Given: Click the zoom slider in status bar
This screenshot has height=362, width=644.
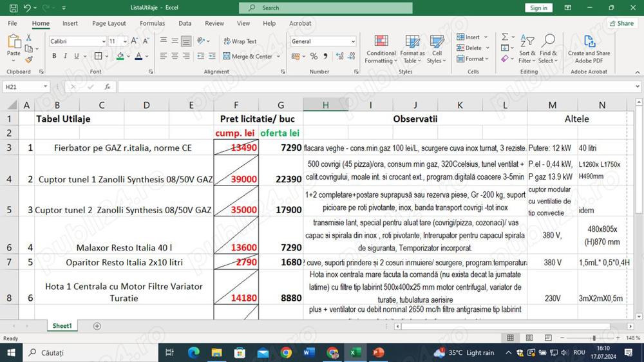Looking at the screenshot, I should coord(593,338).
